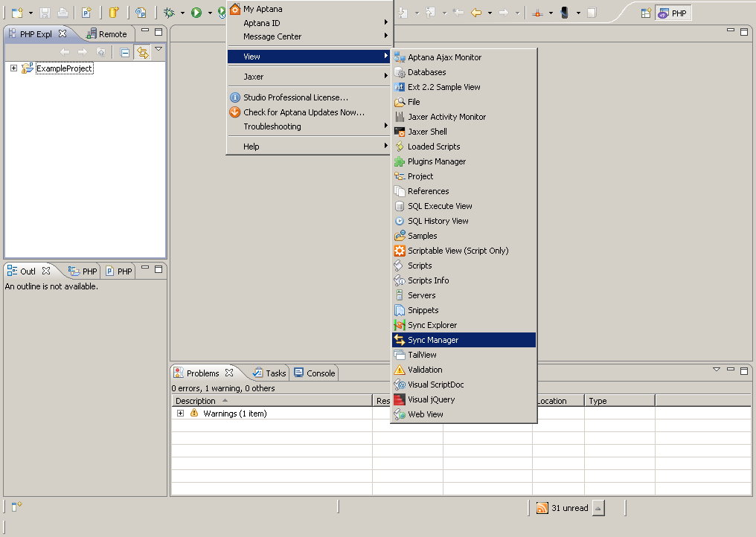Open the Problems view menu triangle

coord(717,369)
